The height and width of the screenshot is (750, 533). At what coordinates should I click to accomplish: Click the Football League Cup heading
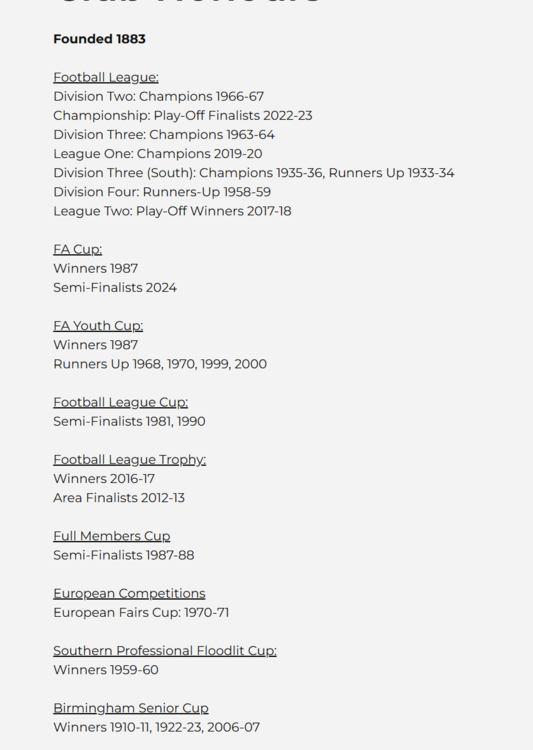121,403
